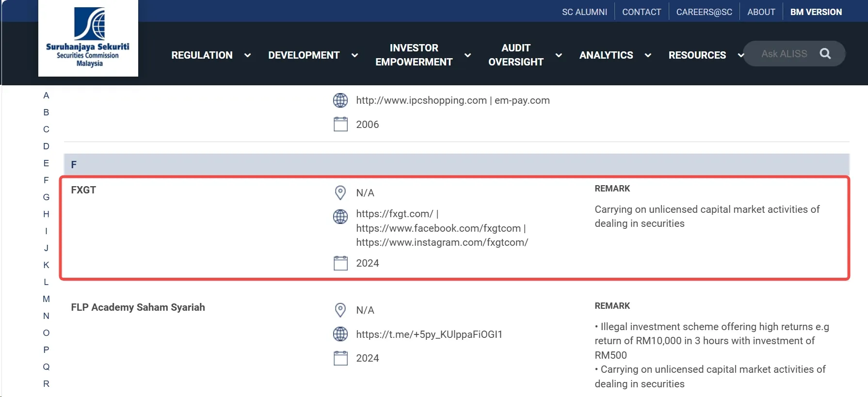This screenshot has height=397, width=868.
Task: Jump to letter A in the index
Action: pyautogui.click(x=46, y=95)
